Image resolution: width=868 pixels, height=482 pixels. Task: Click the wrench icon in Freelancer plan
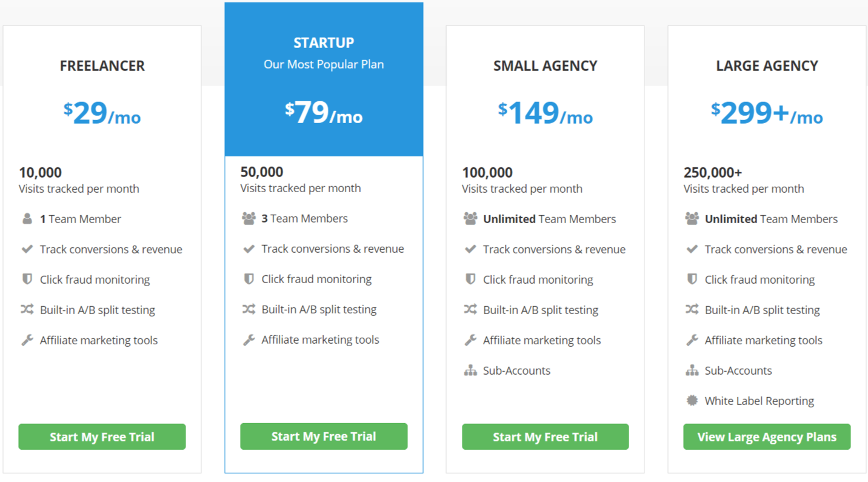[27, 340]
